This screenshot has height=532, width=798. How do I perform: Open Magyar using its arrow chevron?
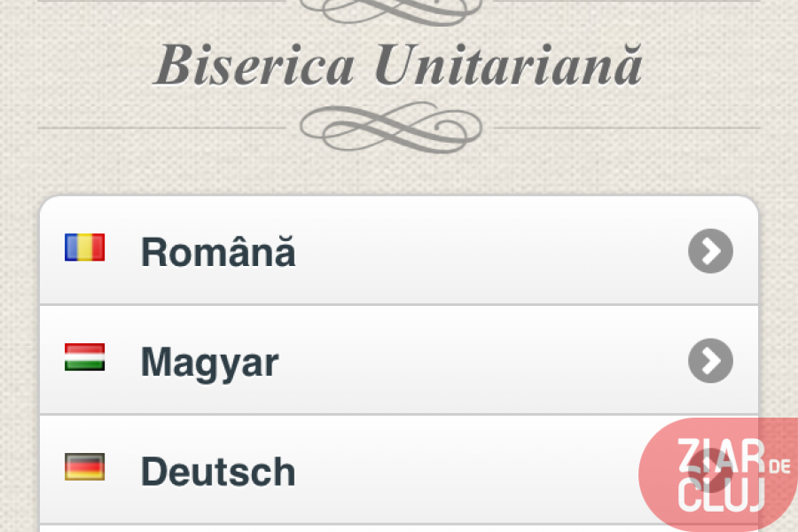point(710,361)
